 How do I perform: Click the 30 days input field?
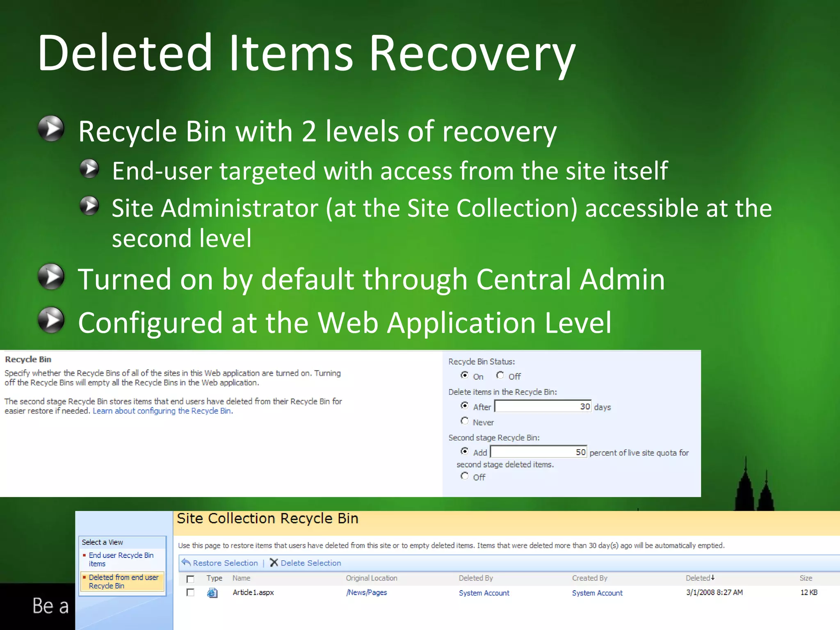point(543,406)
